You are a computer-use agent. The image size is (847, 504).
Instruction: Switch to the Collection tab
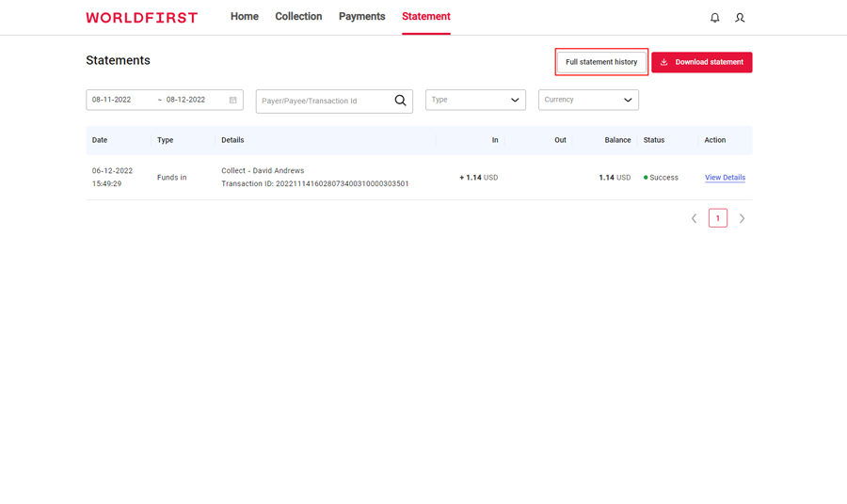tap(298, 17)
